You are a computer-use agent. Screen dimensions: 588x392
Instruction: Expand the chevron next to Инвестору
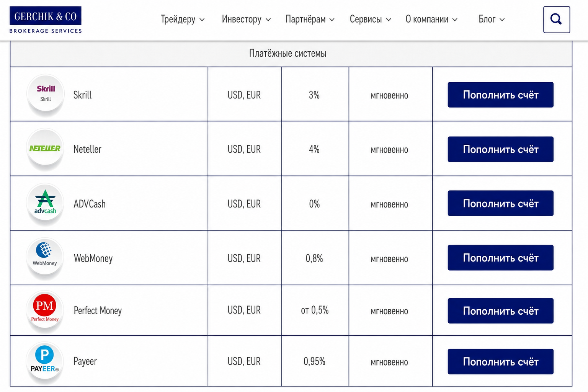(268, 20)
